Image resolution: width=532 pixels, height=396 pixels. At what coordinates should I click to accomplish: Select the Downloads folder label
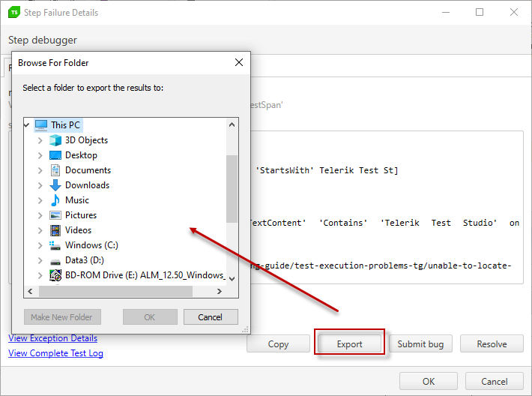pos(87,185)
